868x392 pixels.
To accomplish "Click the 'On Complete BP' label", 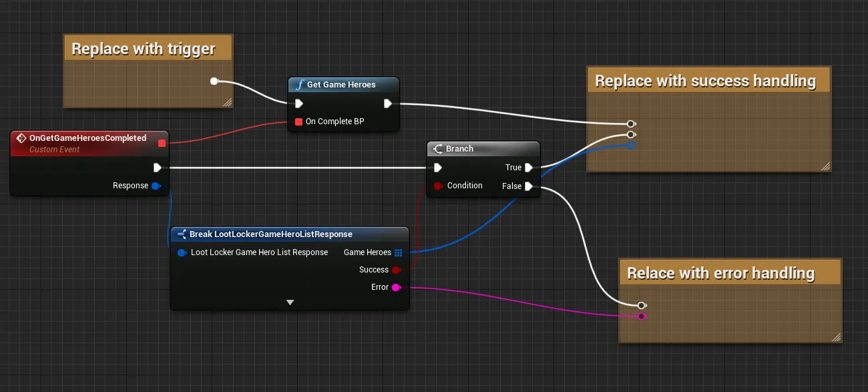I will click(335, 122).
